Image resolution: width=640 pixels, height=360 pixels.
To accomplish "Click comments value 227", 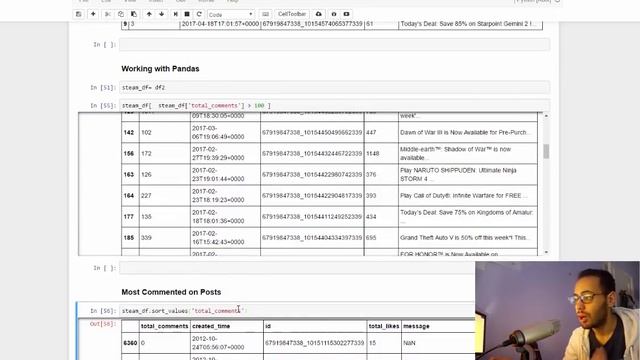I will click(146, 196).
